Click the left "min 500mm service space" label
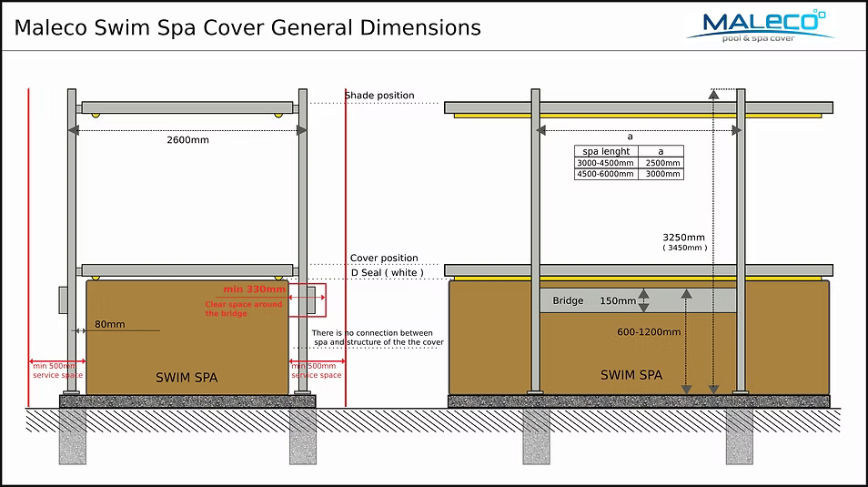Image resolution: width=868 pixels, height=487 pixels. click(57, 370)
